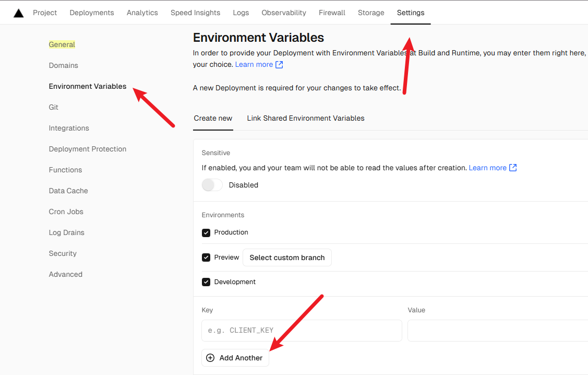Open the Speed Insights tab

[x=195, y=13]
